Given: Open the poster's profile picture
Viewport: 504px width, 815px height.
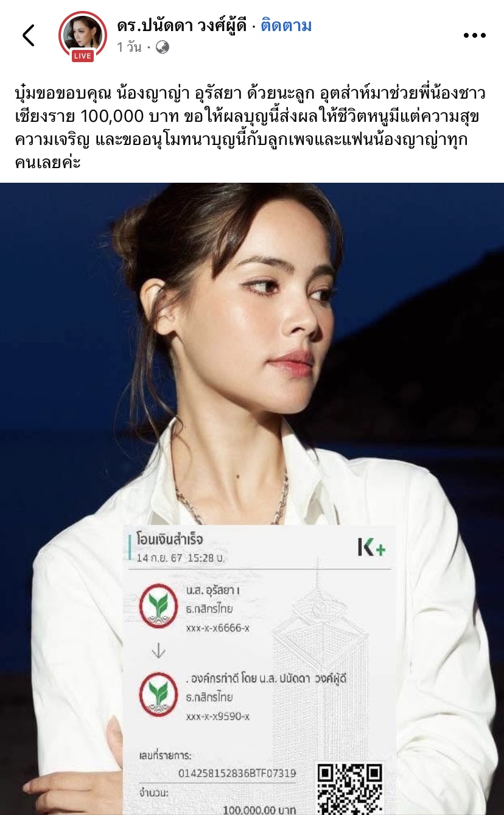Looking at the screenshot, I should coord(82,35).
